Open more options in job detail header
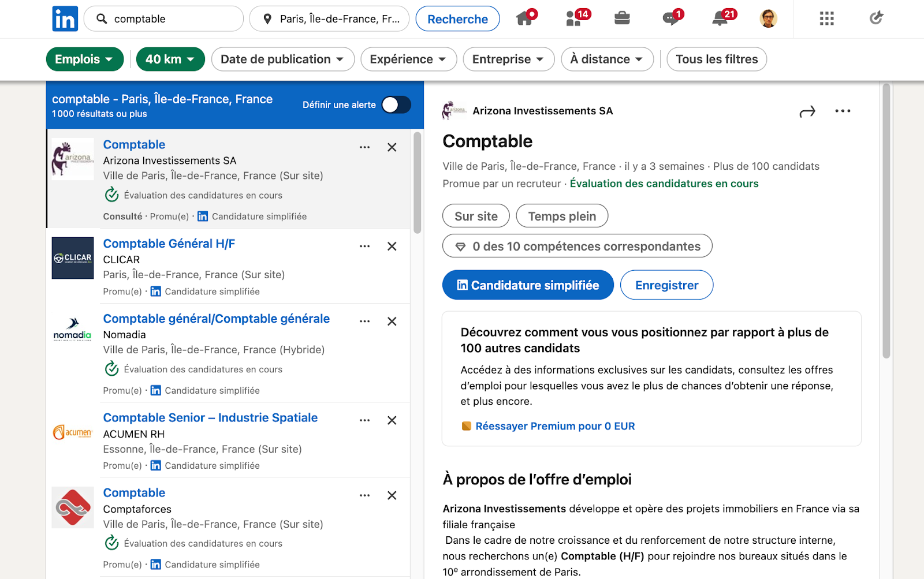Screen dimensions: 924x579 [x=843, y=111]
